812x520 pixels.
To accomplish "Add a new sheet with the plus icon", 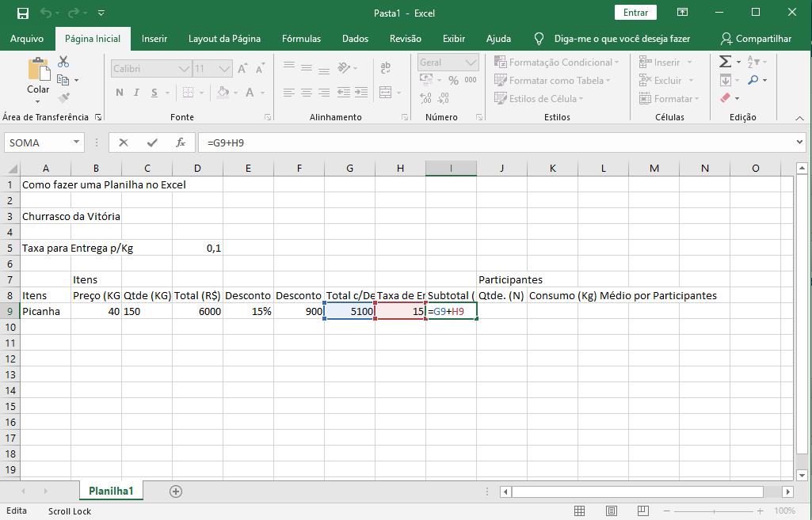I will tap(176, 492).
